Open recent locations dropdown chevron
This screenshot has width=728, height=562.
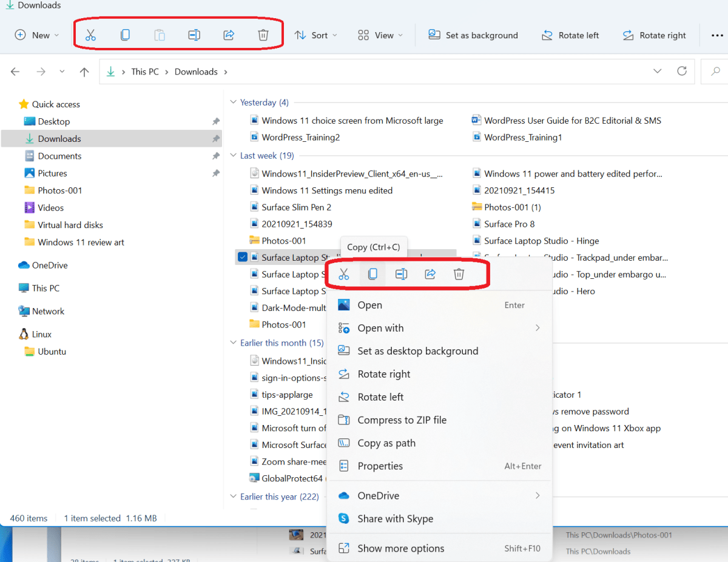pyautogui.click(x=62, y=72)
